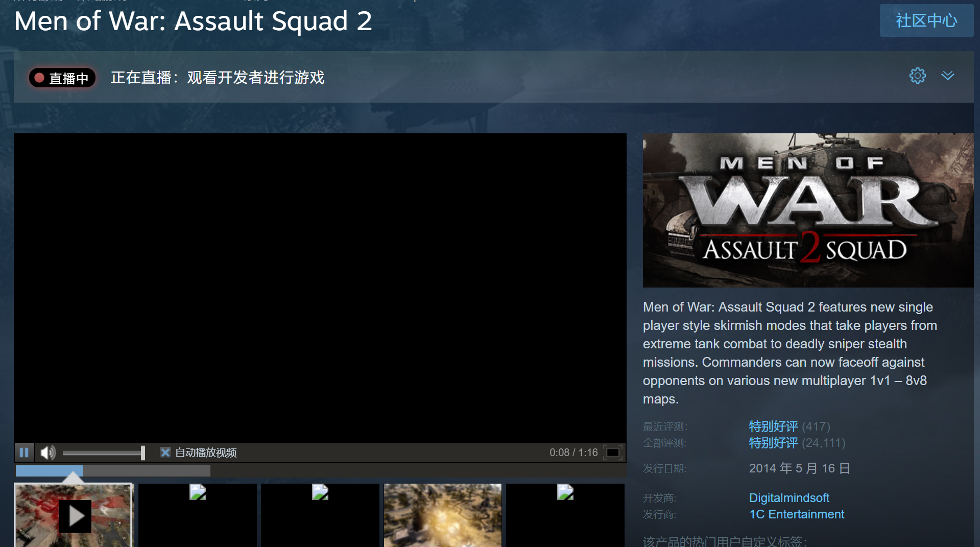This screenshot has height=547, width=980.
Task: Click inside the video player area
Action: click(320, 288)
